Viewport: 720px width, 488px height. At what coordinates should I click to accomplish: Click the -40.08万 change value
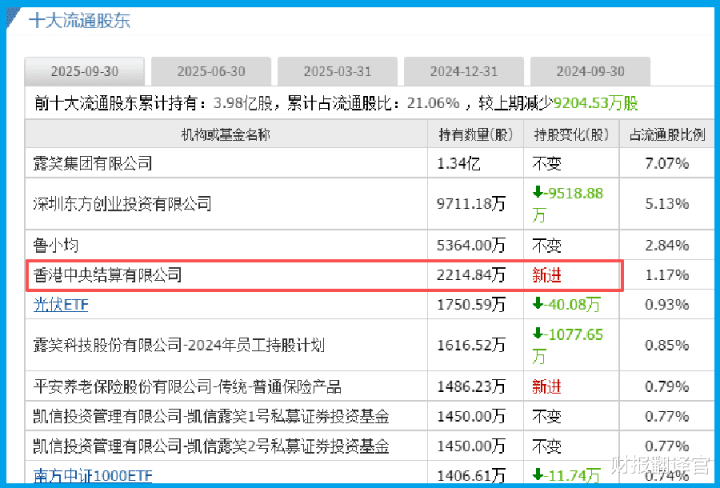[x=566, y=304]
